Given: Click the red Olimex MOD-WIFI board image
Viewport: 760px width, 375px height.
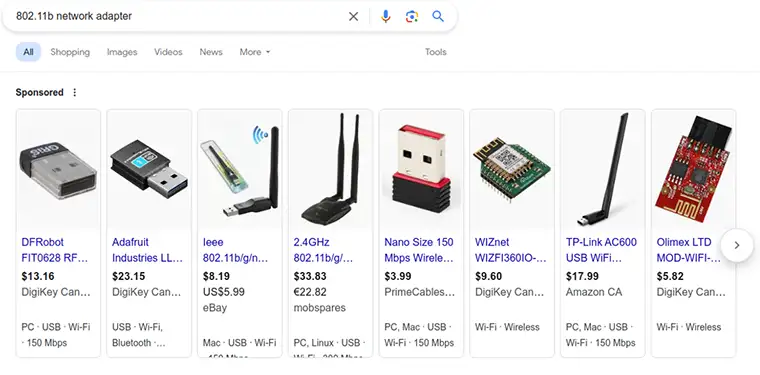Looking at the screenshot, I should [x=693, y=169].
